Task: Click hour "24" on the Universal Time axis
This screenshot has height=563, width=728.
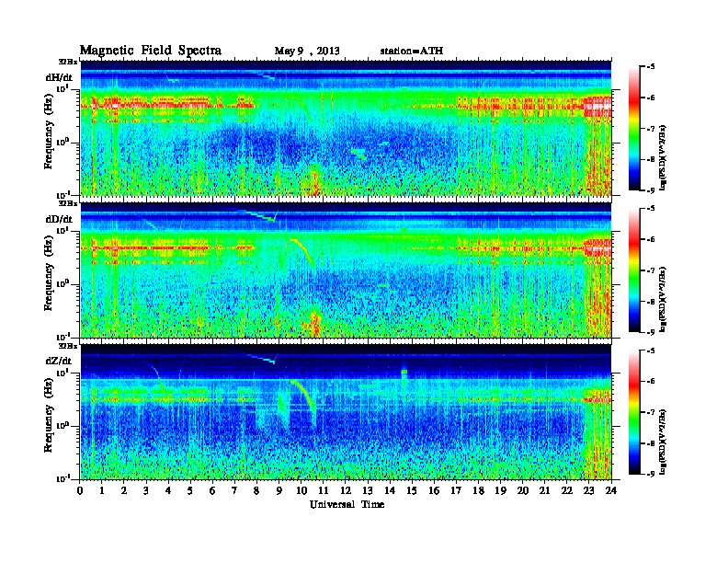Action: coord(611,490)
